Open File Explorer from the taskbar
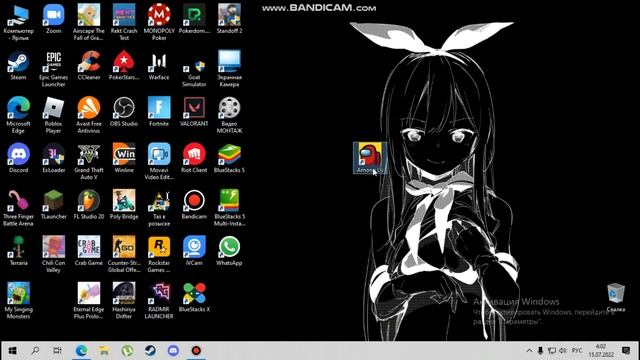Screen dimensions: 640x360 (x=104, y=351)
